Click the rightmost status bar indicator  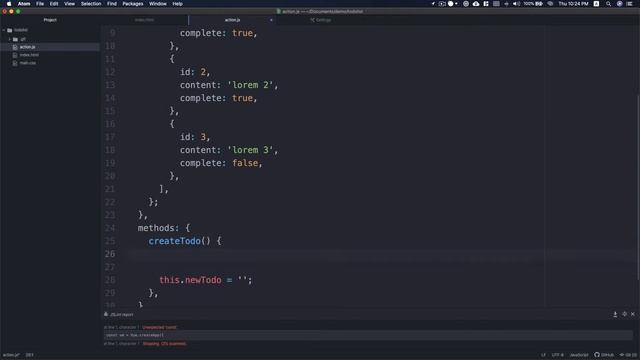[629, 355]
